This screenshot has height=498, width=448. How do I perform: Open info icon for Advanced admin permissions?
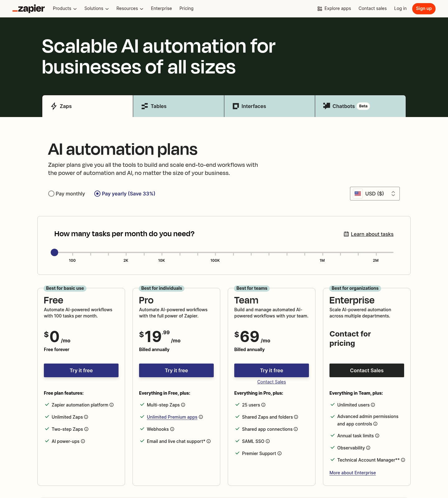tap(376, 424)
